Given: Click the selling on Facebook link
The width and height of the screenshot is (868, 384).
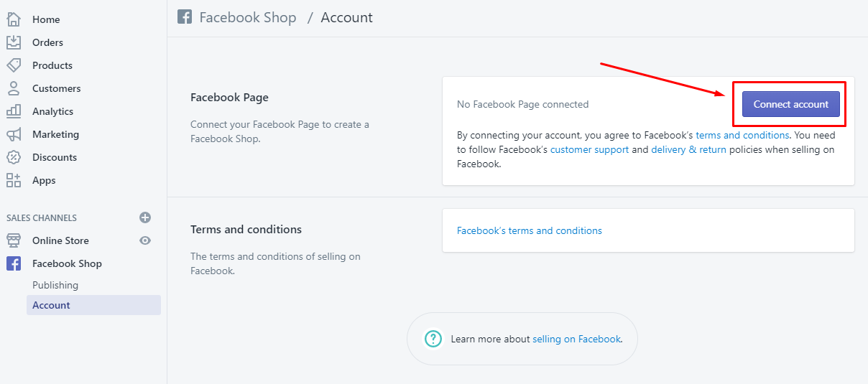Looking at the screenshot, I should point(576,339).
